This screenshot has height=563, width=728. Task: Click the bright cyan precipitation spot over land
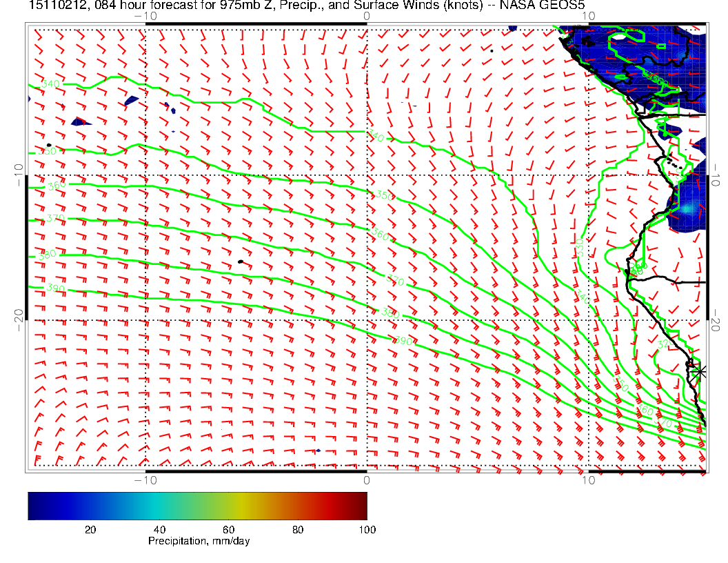tap(689, 208)
